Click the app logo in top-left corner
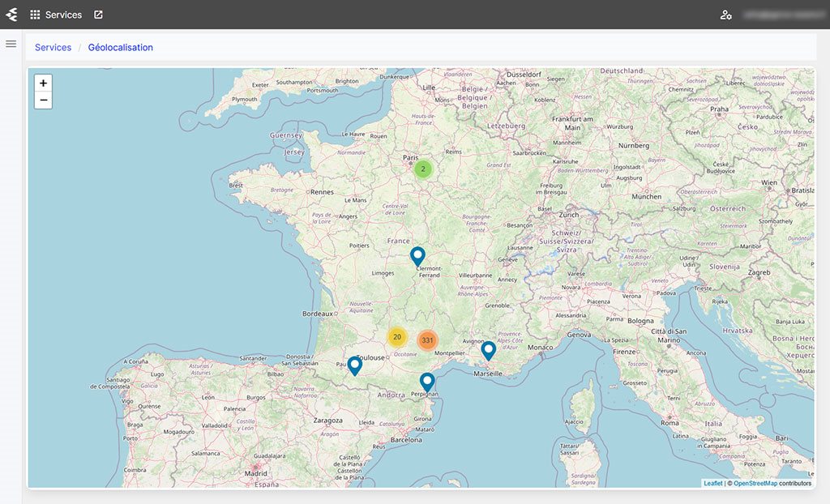The height and width of the screenshot is (504, 830). point(11,15)
